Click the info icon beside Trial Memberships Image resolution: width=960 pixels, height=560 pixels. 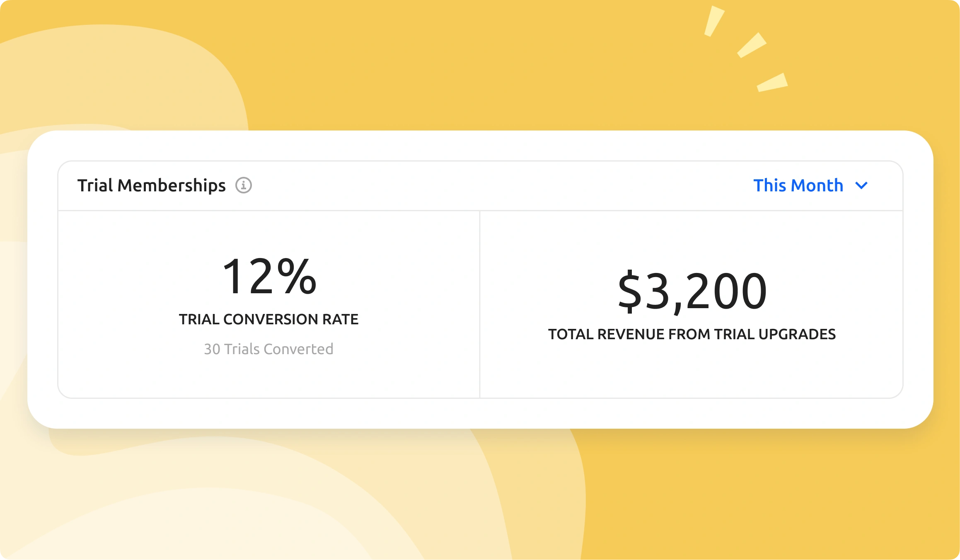click(244, 185)
